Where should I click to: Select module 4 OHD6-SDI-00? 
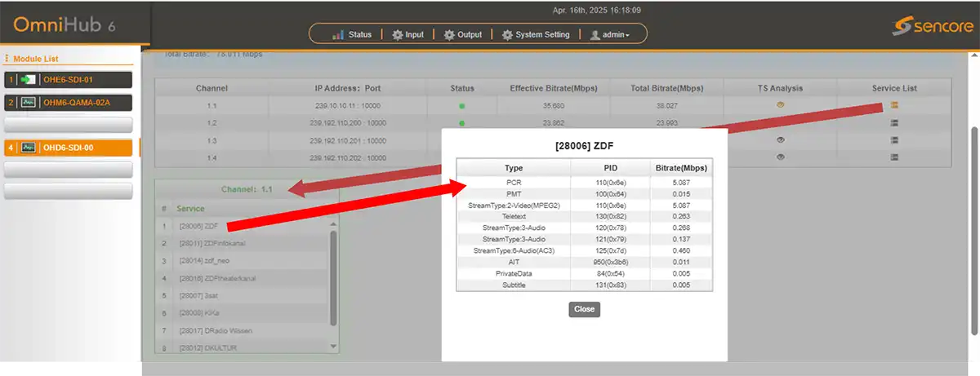pyautogui.click(x=69, y=148)
